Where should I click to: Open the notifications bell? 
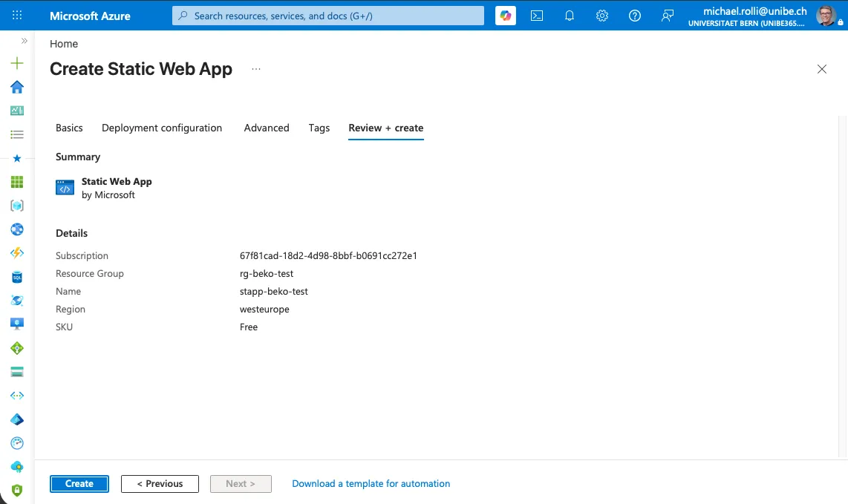(x=570, y=16)
